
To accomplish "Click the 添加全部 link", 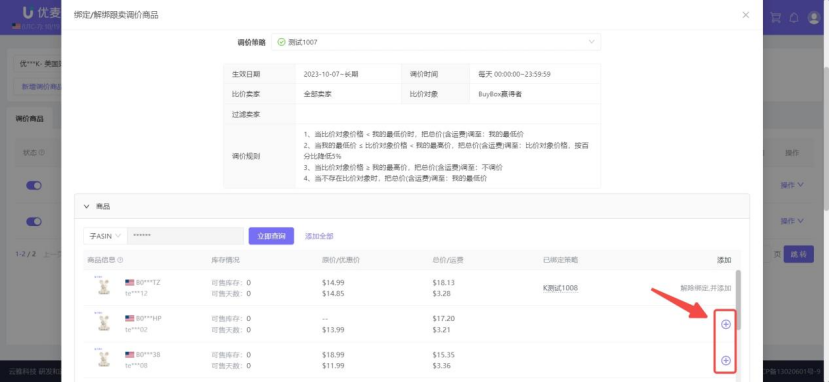I will (319, 236).
